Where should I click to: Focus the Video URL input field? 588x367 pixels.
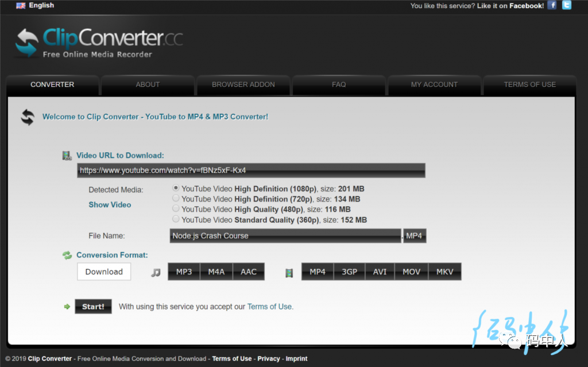click(251, 171)
